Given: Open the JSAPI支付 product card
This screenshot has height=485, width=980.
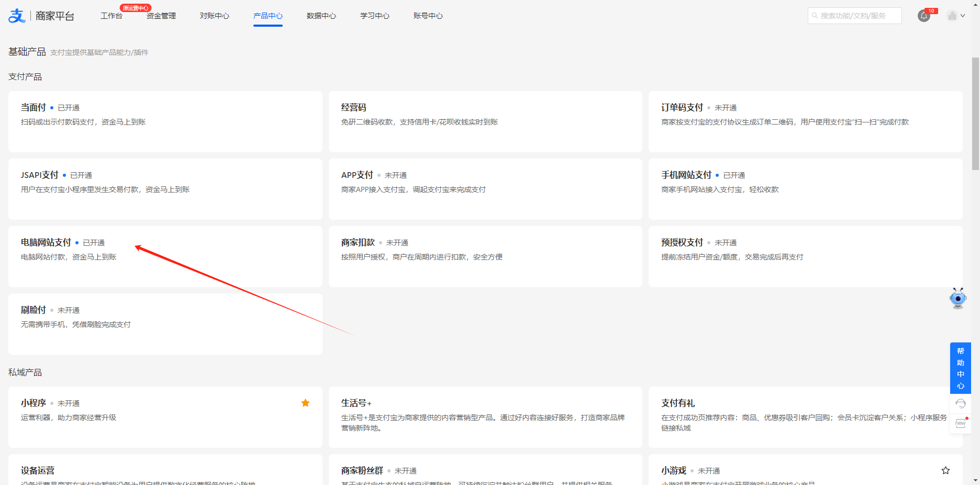Looking at the screenshot, I should coord(165,189).
